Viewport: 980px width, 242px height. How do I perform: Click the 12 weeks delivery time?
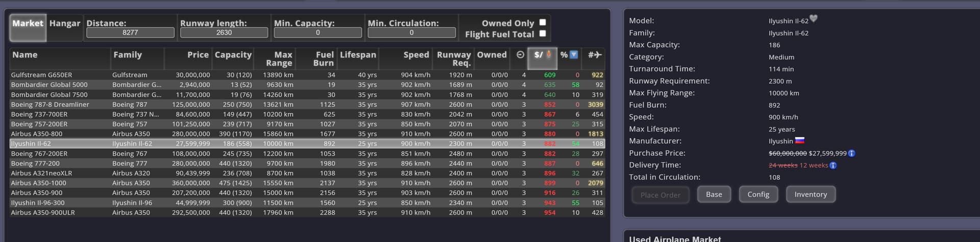814,166
